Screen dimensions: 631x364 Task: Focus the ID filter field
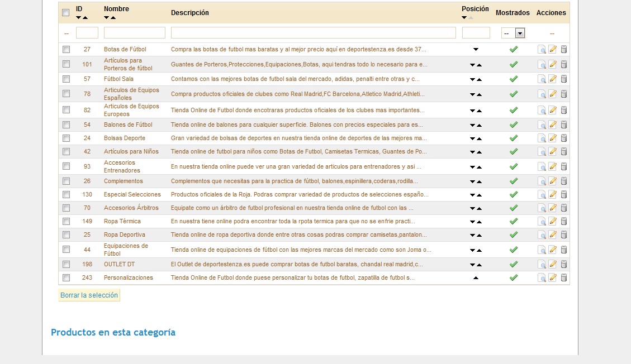tap(87, 32)
